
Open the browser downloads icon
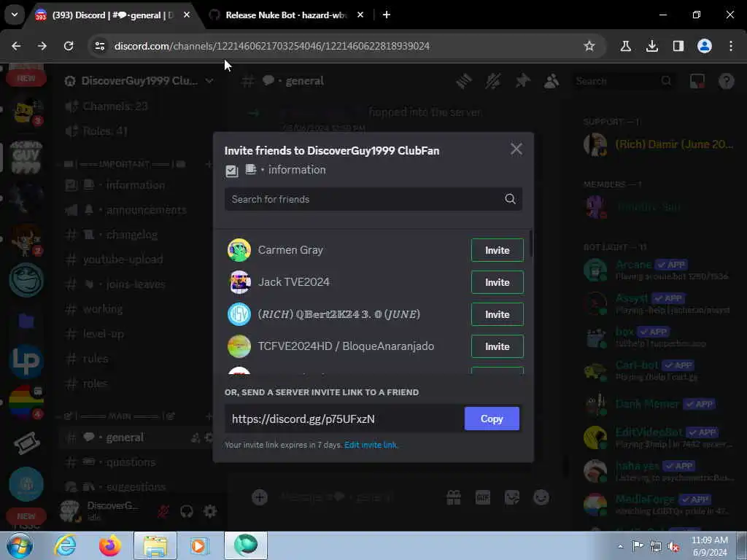[651, 46]
